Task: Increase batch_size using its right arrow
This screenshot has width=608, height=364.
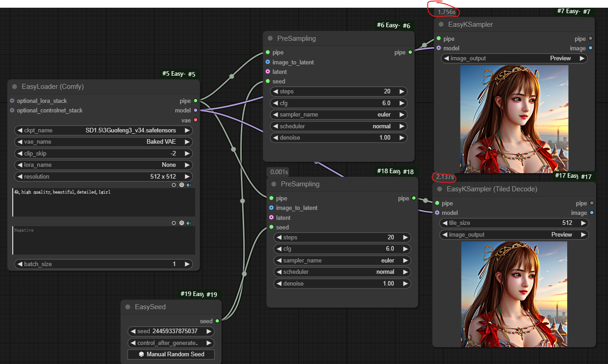Action: 187,264
